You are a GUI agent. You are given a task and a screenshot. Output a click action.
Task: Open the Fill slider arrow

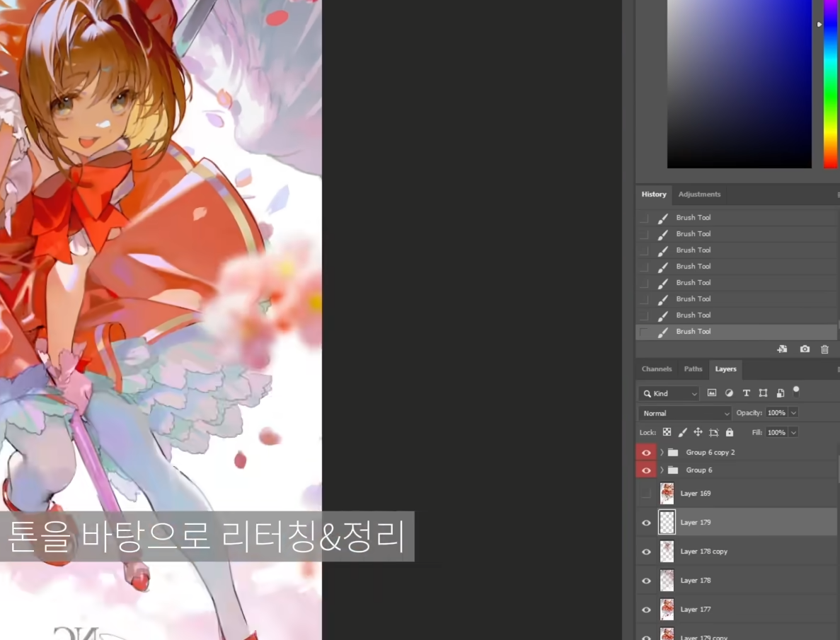pyautogui.click(x=794, y=433)
